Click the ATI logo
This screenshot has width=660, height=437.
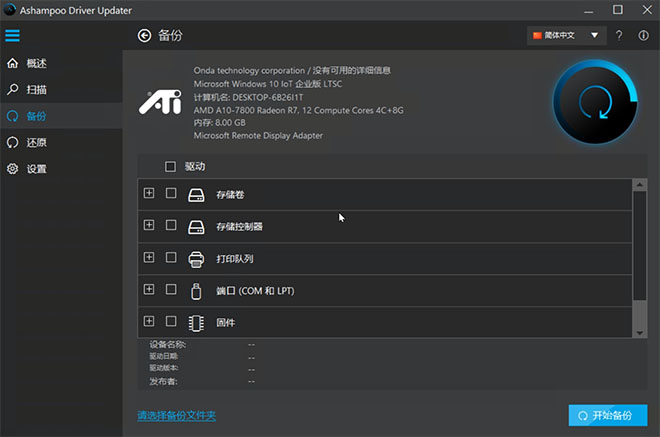click(x=160, y=101)
